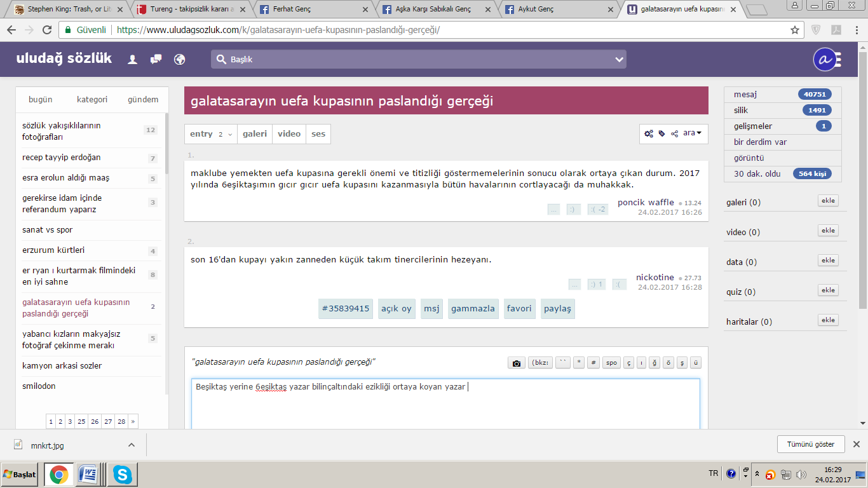
Task: Expand the Başlık search box dropdown arrow
Action: click(619, 59)
